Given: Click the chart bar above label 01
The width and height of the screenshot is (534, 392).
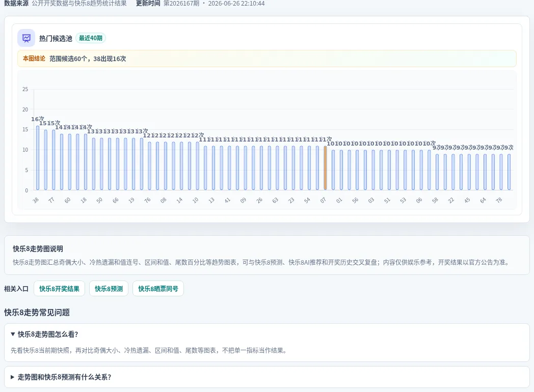Looking at the screenshot, I should [x=341, y=170].
